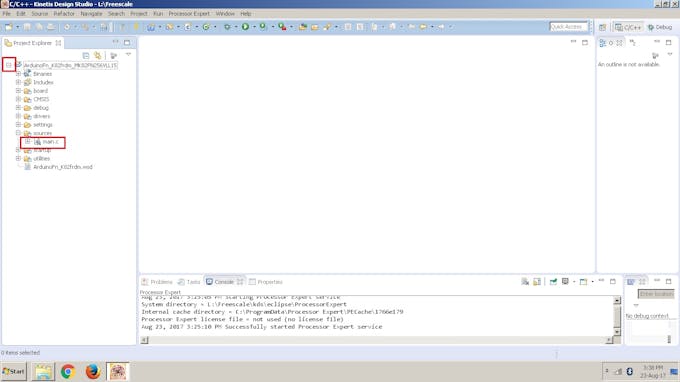Click the green Run button in toolbar

(245, 27)
